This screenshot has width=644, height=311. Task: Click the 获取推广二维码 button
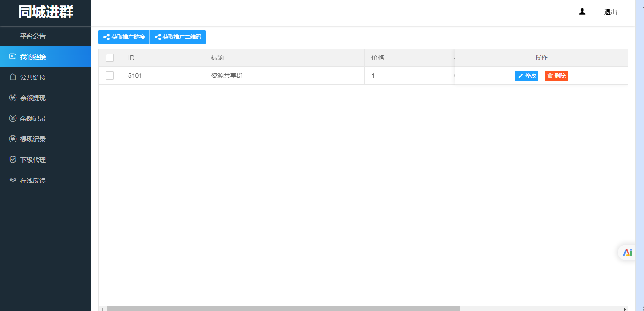(x=177, y=37)
